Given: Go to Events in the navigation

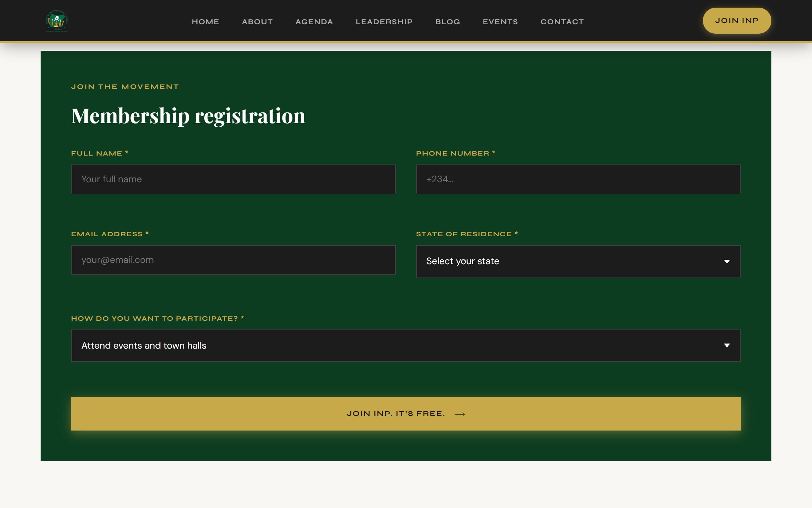Looking at the screenshot, I should tap(500, 22).
